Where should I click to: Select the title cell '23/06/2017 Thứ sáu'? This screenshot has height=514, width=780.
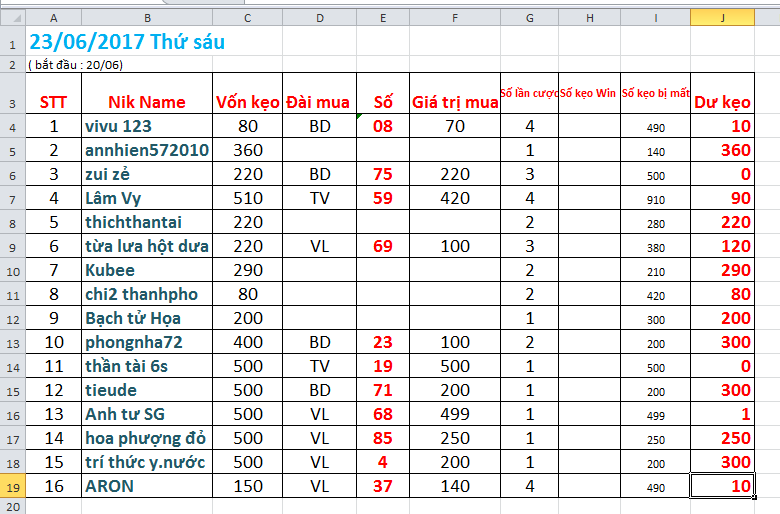127,42
